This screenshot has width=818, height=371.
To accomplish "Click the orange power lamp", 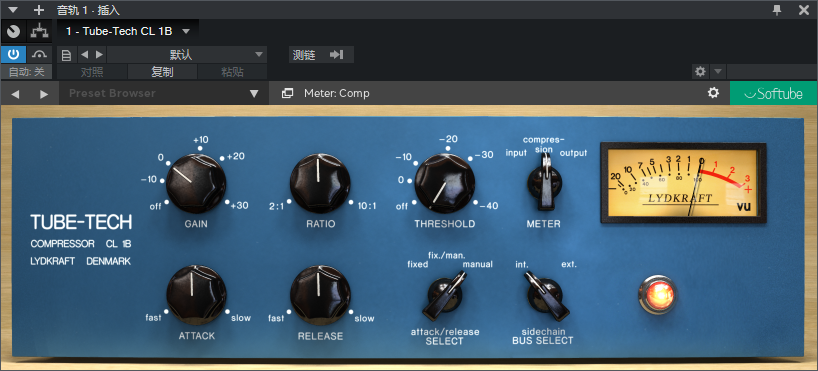I will pyautogui.click(x=657, y=294).
